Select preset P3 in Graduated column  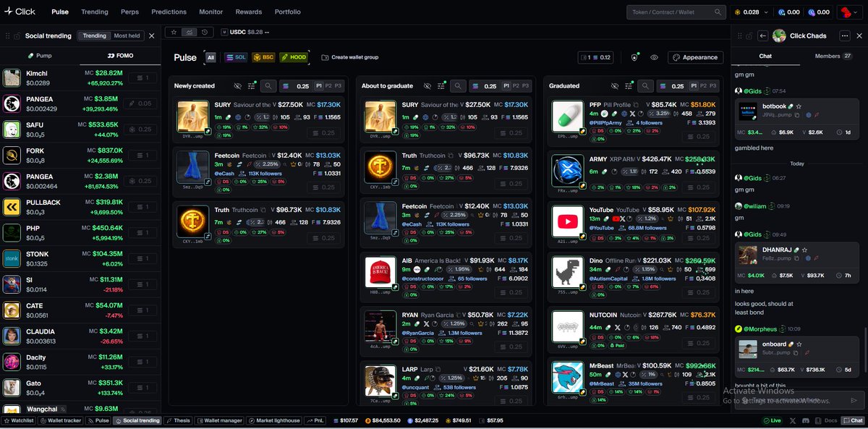coord(713,85)
